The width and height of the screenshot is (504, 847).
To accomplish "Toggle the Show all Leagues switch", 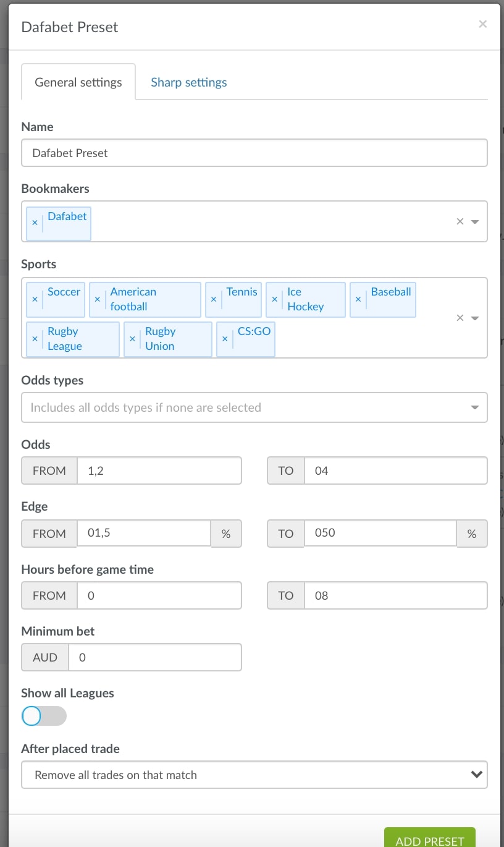I will [44, 716].
